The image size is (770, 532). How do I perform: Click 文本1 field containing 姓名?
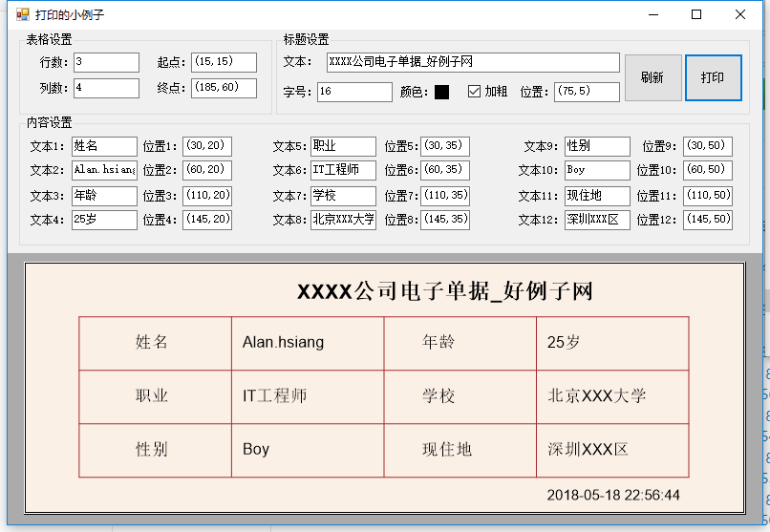(104, 146)
